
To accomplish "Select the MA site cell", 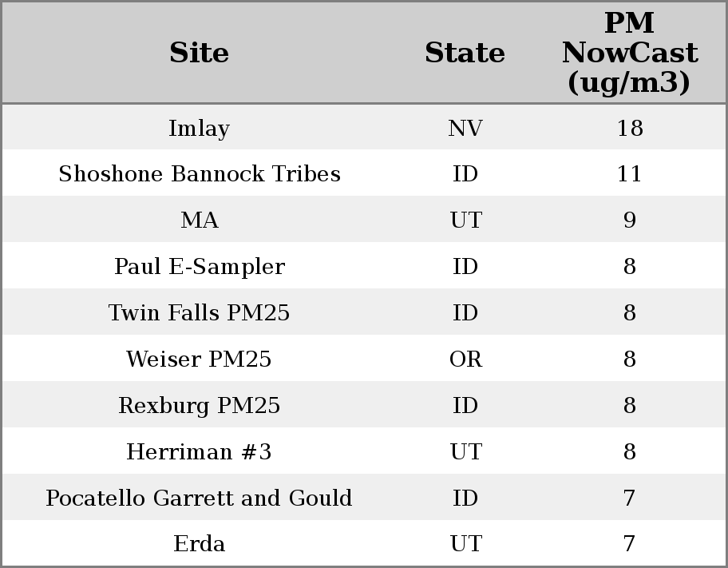I will pyautogui.click(x=199, y=220).
